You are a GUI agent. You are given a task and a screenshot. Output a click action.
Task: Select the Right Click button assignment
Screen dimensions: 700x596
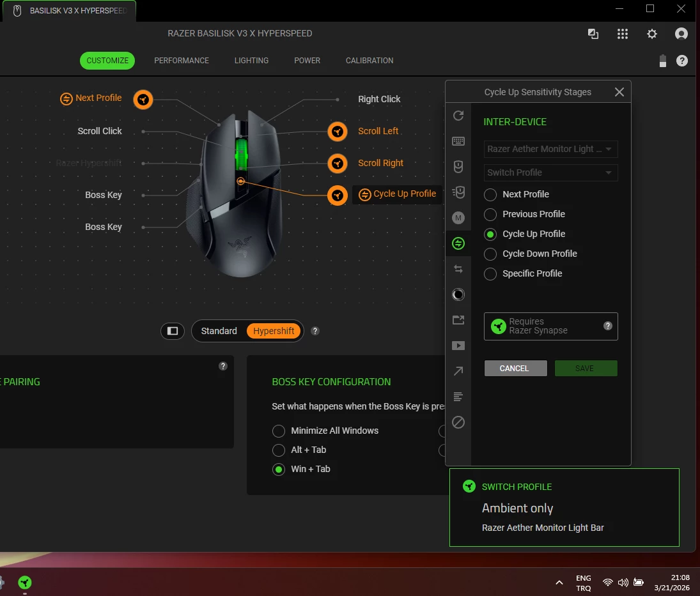coord(379,100)
